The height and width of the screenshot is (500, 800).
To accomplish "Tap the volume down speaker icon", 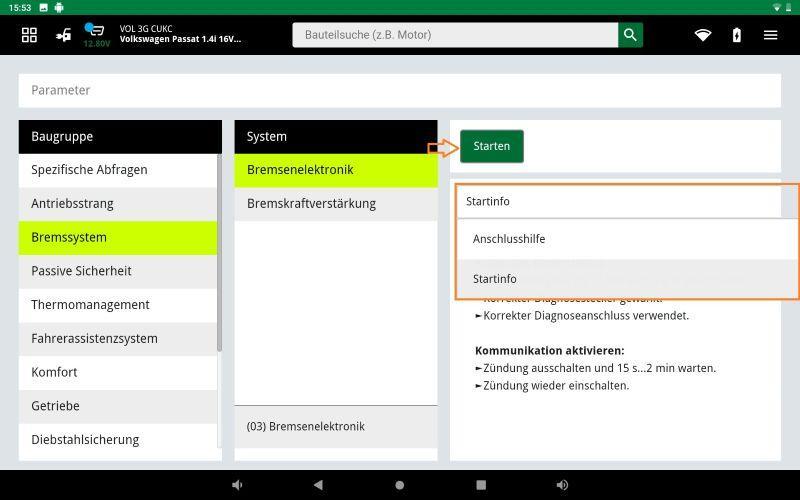I will tap(237, 485).
